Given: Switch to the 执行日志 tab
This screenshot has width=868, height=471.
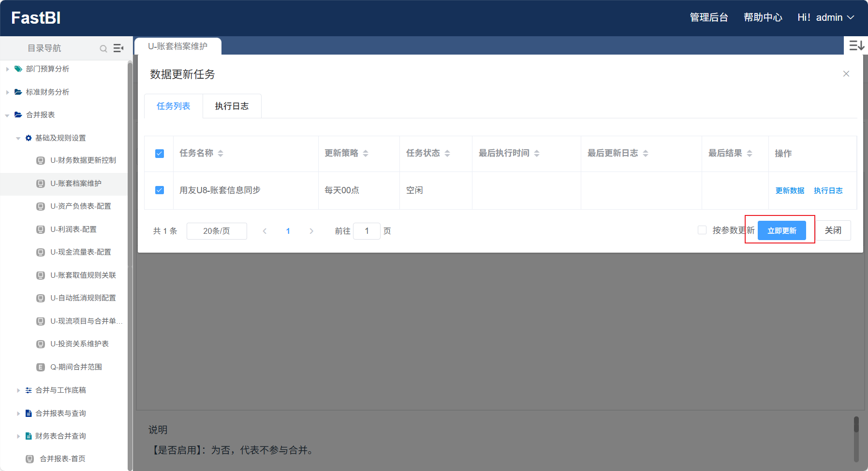Looking at the screenshot, I should [232, 106].
